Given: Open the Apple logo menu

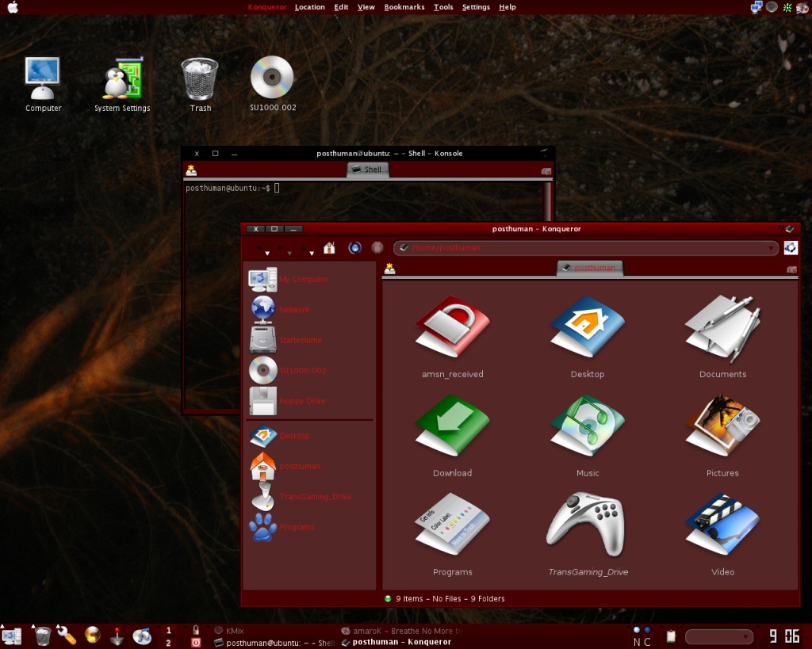Looking at the screenshot, I should 13,7.
